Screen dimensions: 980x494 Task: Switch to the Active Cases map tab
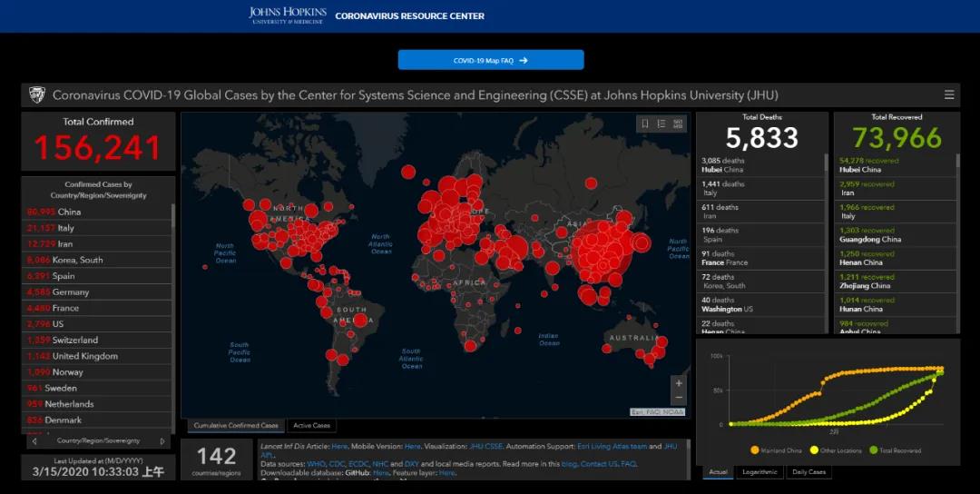[311, 425]
